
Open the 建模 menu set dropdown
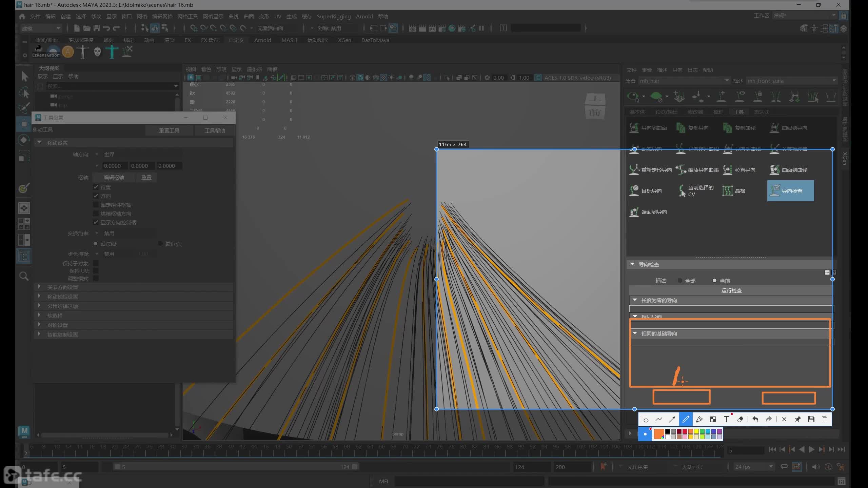(41, 28)
